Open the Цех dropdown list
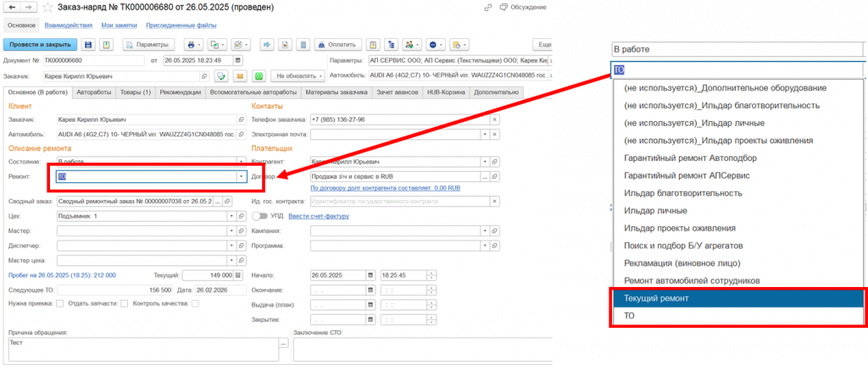Image resolution: width=868 pixels, height=365 pixels. point(231,216)
